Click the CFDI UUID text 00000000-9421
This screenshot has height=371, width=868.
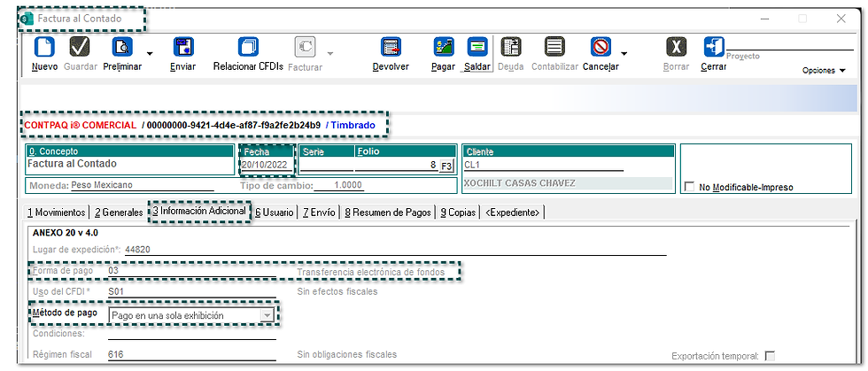pyautogui.click(x=234, y=125)
